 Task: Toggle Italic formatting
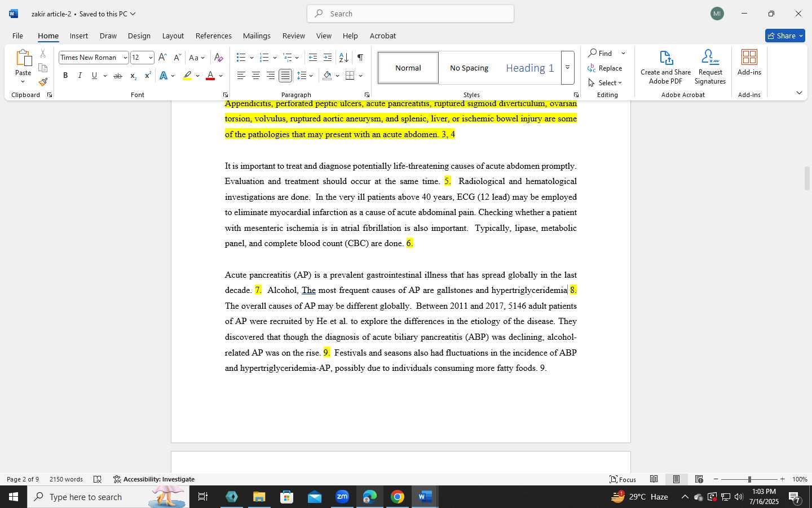80,76
